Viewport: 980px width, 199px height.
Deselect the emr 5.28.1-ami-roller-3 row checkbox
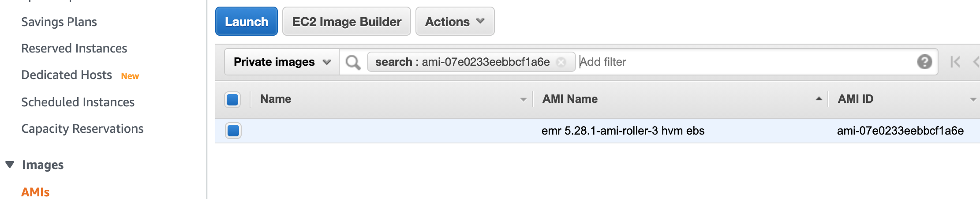click(x=233, y=131)
